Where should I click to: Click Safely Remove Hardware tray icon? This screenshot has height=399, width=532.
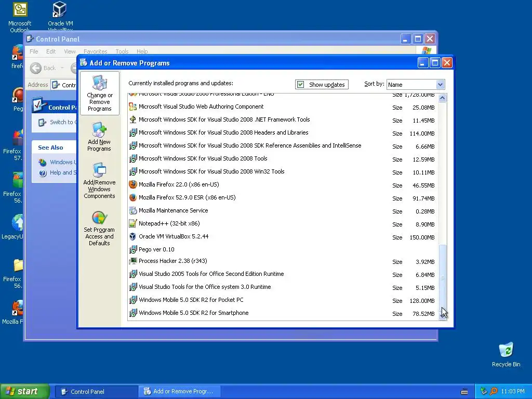(x=484, y=391)
